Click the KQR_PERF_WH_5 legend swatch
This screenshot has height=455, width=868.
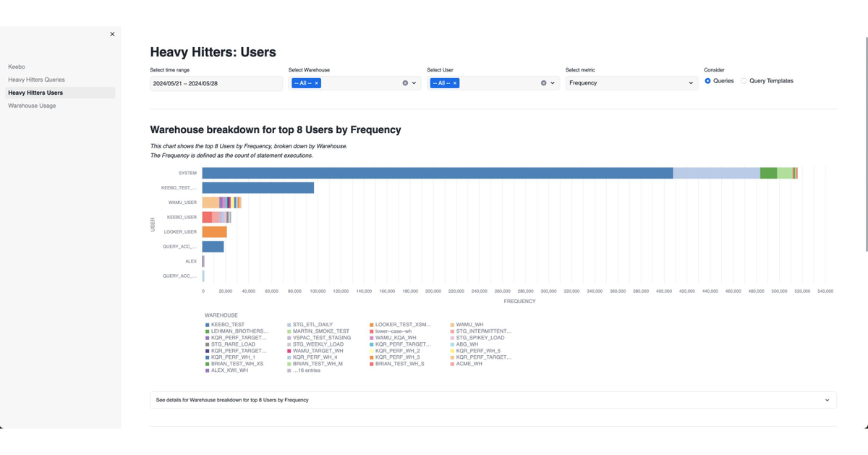tap(453, 351)
